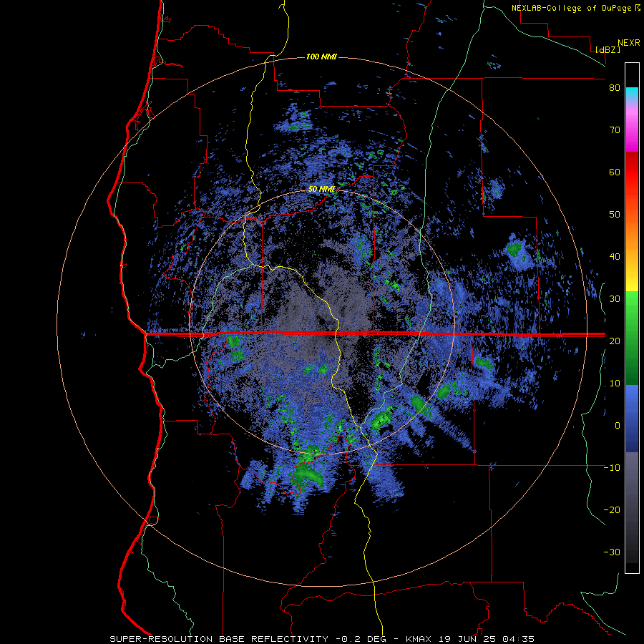Click the [dBZ] unit label

coord(608,50)
